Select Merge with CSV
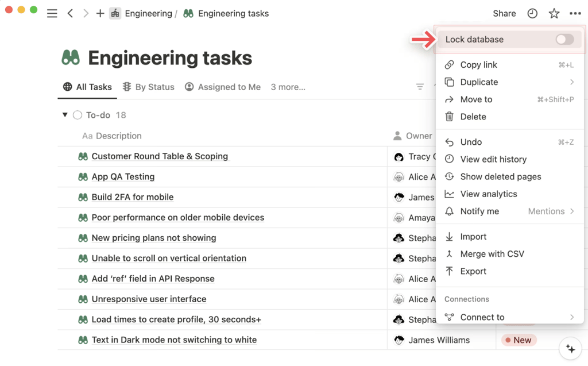588x366 pixels. tap(492, 253)
